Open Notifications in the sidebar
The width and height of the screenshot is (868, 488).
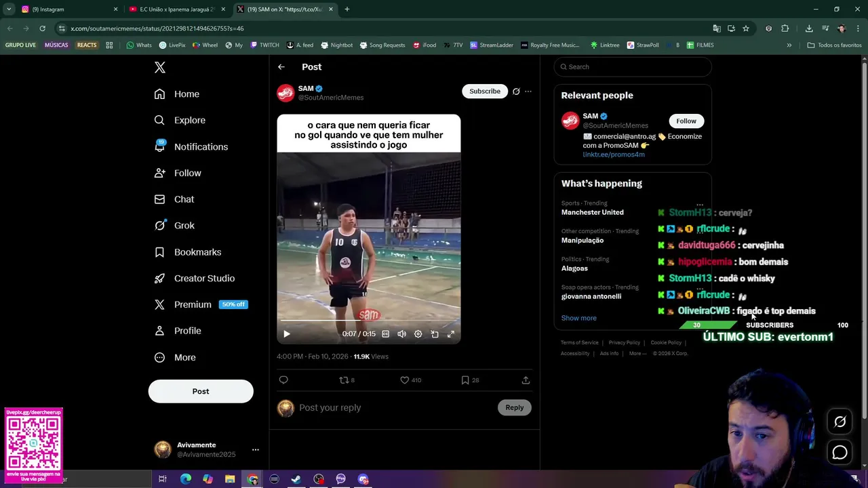(191, 146)
